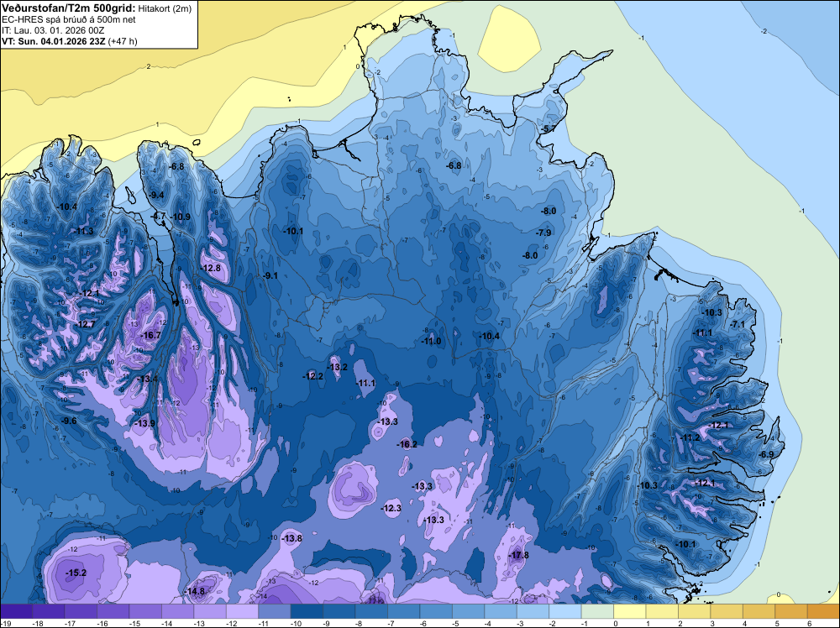Click legend swatch between -15 and -14

tap(145, 611)
